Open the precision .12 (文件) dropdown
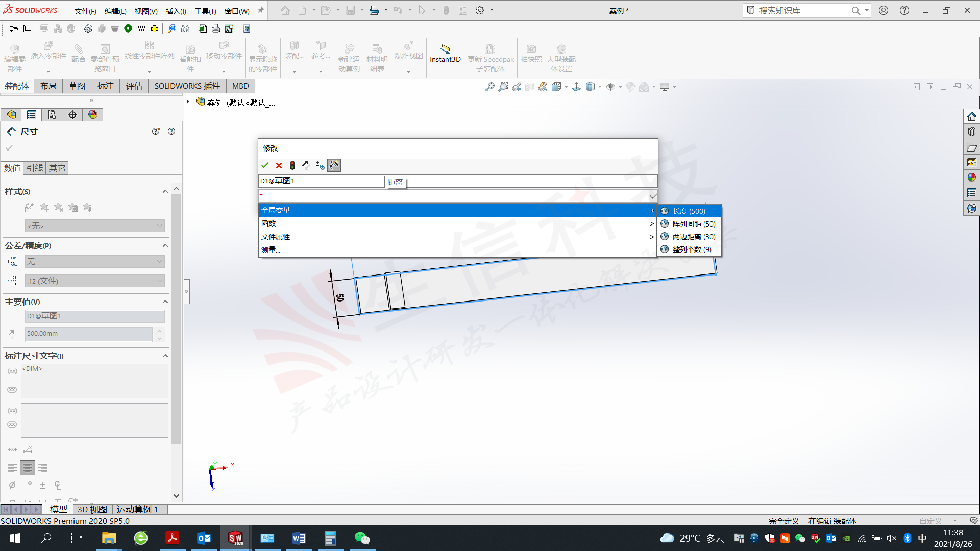The image size is (980, 551). tap(95, 281)
